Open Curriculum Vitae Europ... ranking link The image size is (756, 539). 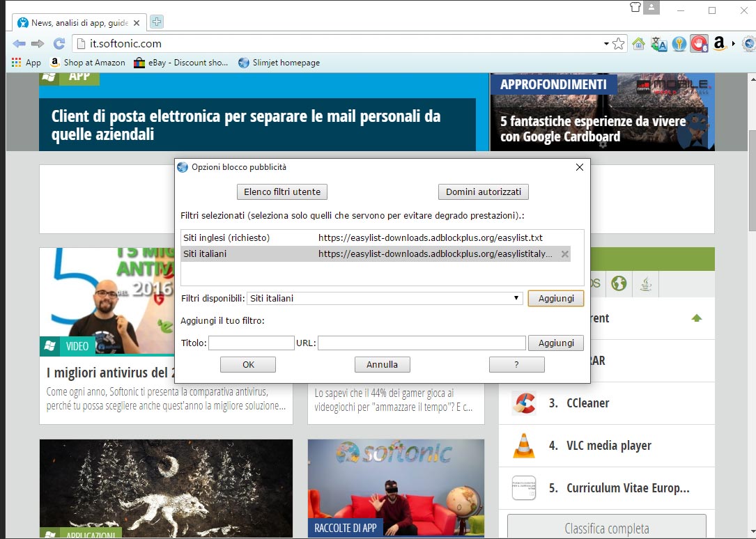click(x=628, y=488)
